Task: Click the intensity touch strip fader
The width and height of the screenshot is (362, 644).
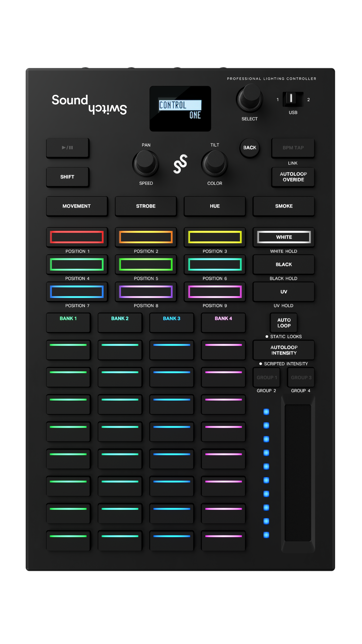Action: click(x=298, y=473)
